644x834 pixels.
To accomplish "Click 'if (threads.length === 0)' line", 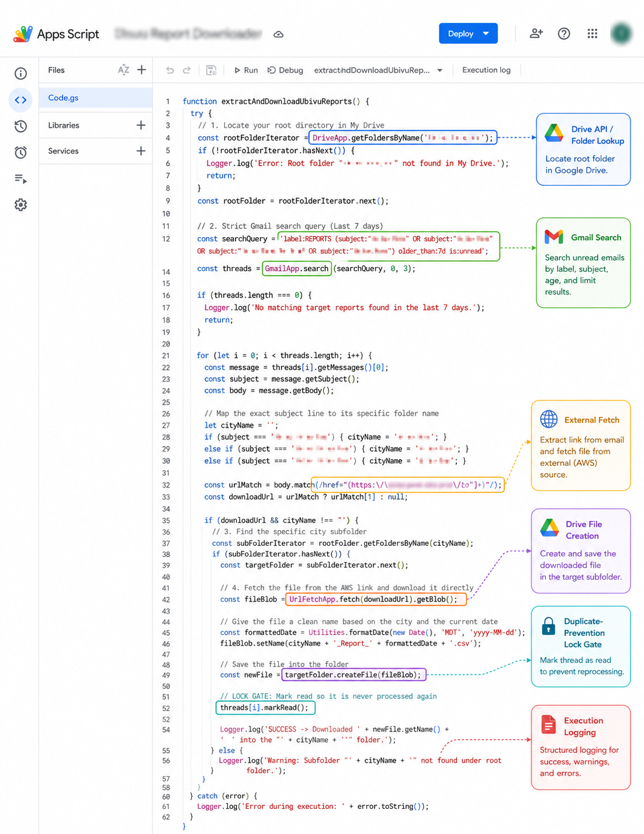I will [x=254, y=295].
